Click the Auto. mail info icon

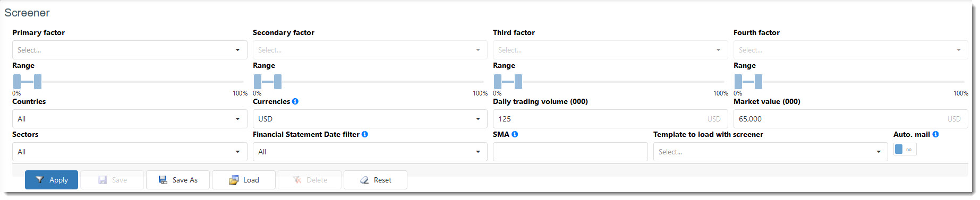tap(935, 134)
